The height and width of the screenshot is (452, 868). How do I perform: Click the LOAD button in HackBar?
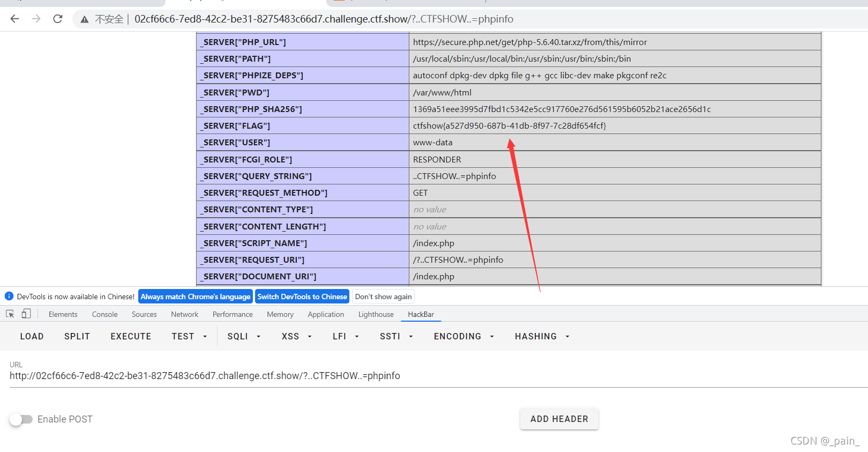(32, 336)
